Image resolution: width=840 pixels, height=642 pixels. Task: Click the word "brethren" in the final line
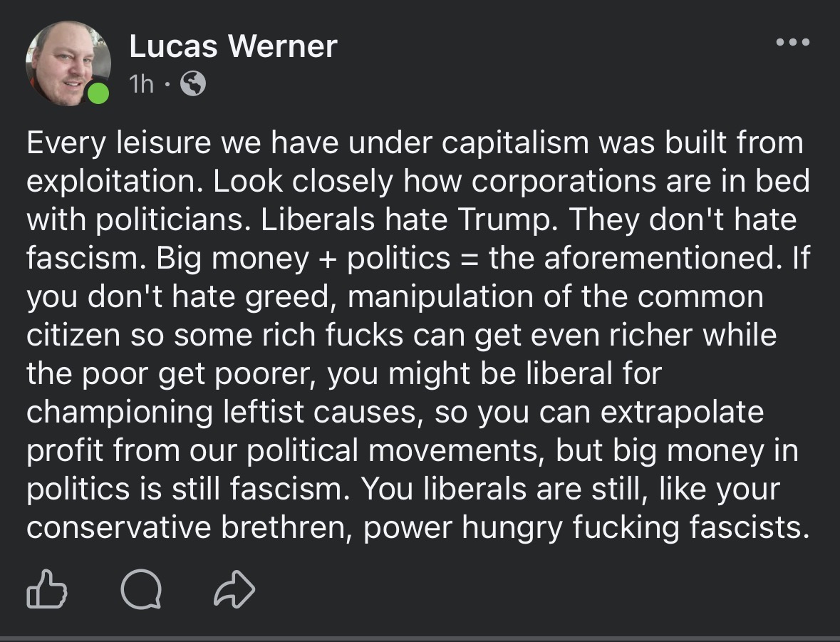[x=286, y=527]
